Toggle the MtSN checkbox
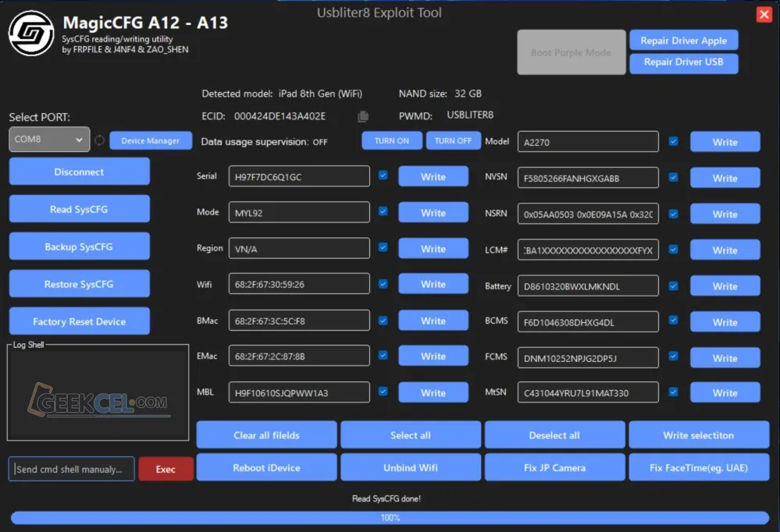This screenshot has width=780, height=532. 674,392
